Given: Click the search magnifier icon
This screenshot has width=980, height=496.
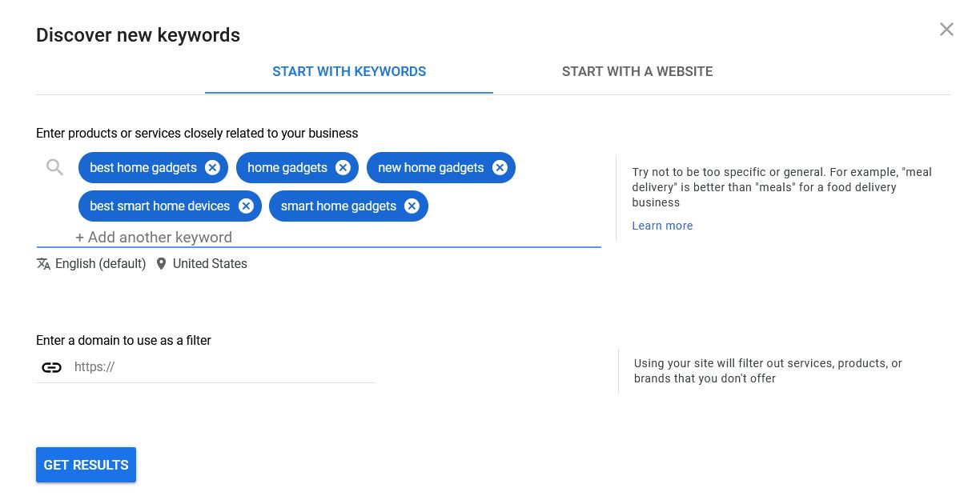Looking at the screenshot, I should coord(54,167).
